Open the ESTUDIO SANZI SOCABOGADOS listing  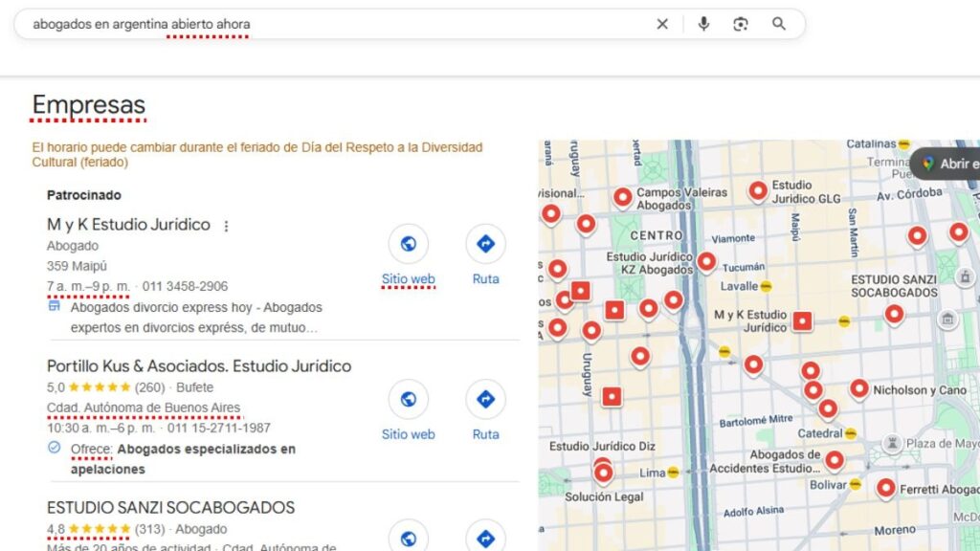[170, 508]
